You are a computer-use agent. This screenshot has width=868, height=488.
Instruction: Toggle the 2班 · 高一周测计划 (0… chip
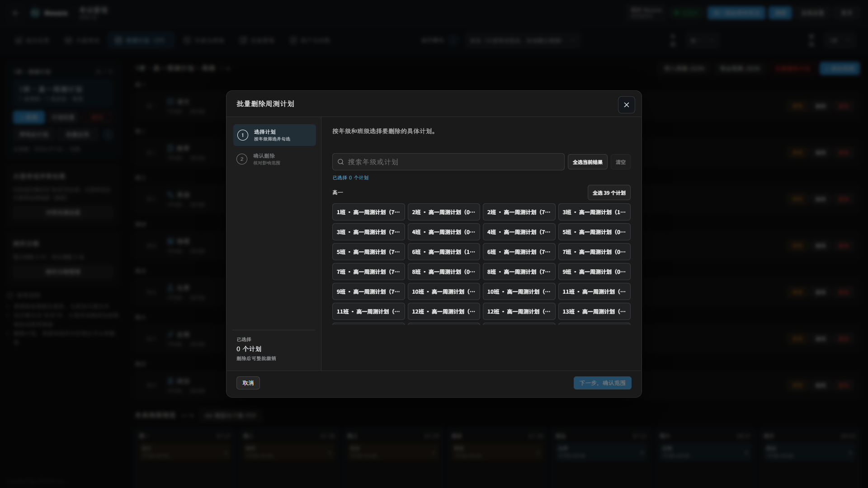pos(443,212)
